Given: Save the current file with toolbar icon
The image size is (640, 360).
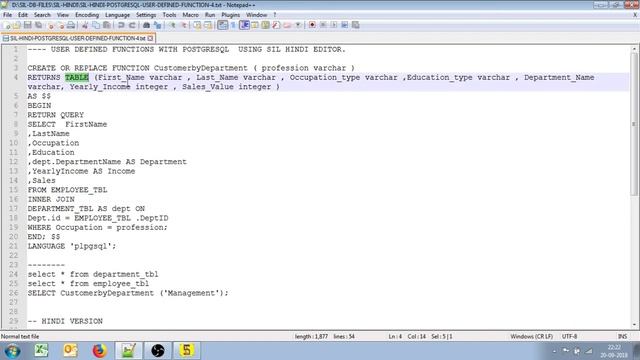Looking at the screenshot, I should pos(27,25).
